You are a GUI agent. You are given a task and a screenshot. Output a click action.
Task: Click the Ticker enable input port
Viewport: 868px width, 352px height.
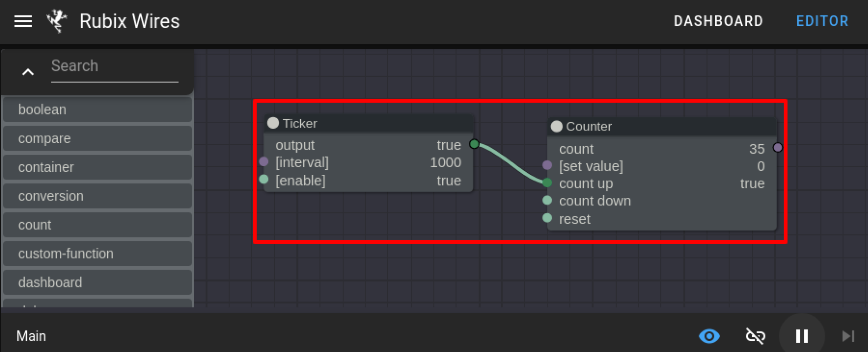click(x=264, y=179)
